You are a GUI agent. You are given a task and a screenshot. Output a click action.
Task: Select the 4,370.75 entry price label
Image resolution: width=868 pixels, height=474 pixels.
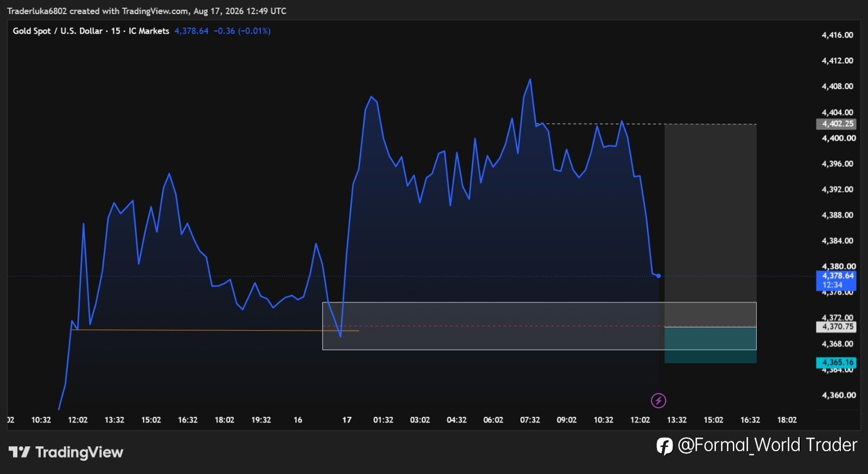[837, 327]
